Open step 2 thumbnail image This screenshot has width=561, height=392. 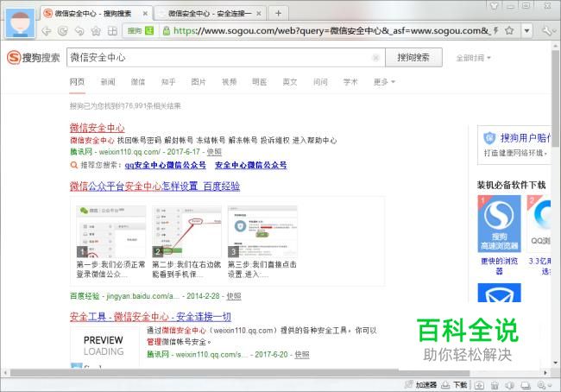pyautogui.click(x=186, y=231)
